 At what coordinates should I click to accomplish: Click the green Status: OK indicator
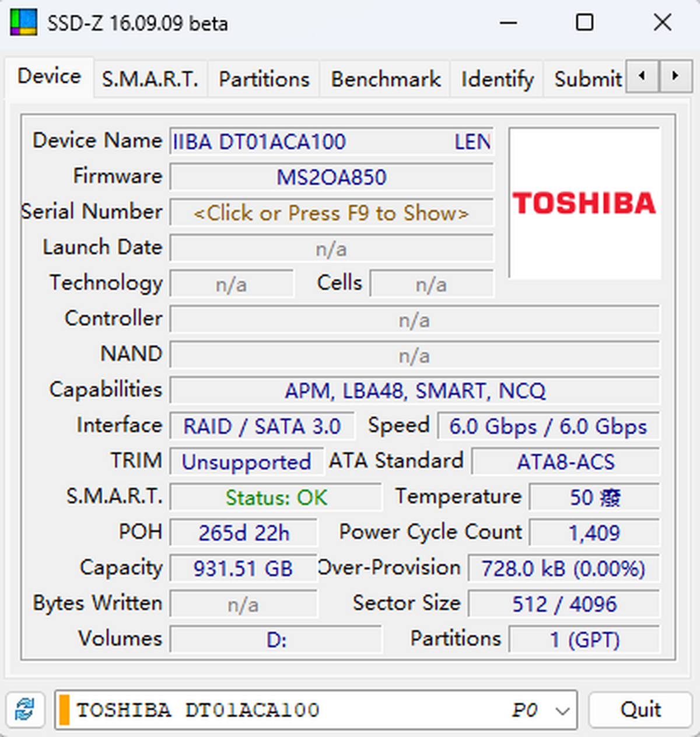click(275, 497)
